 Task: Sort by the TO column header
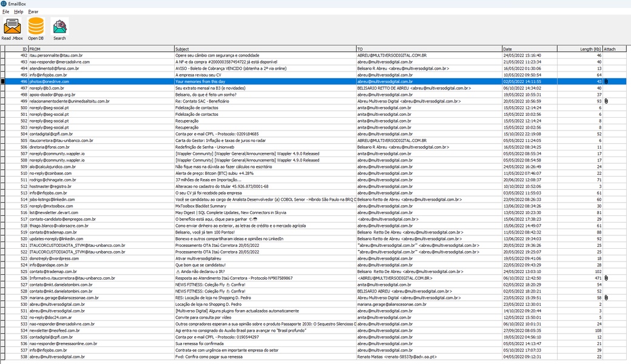click(429, 49)
